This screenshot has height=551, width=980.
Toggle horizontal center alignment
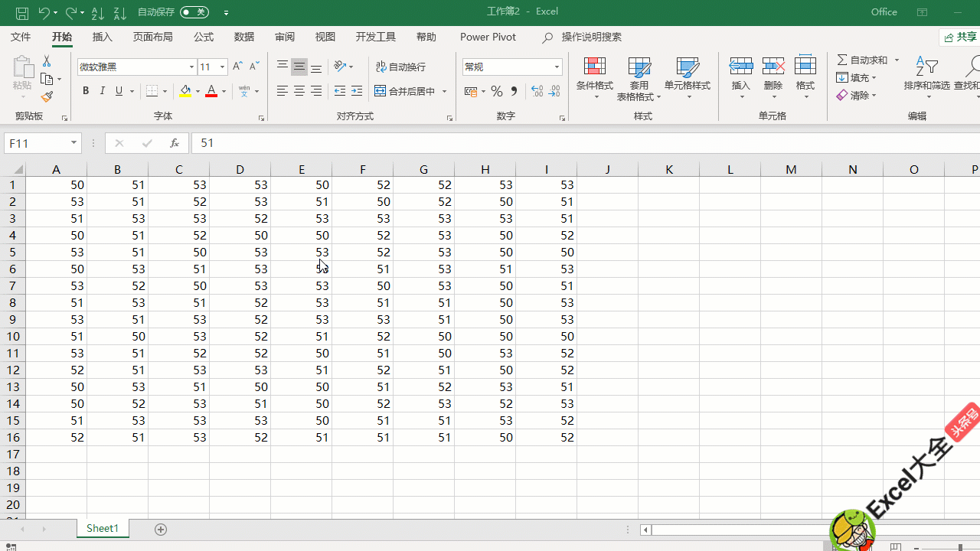(299, 91)
